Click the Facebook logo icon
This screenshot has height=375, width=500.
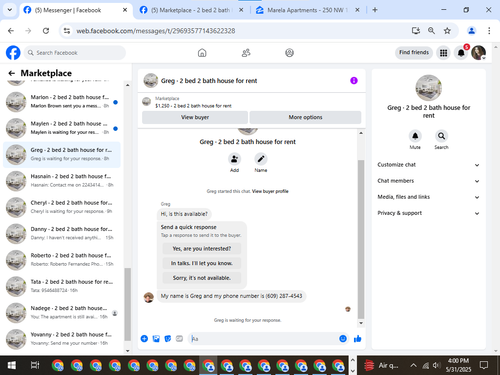(x=13, y=53)
